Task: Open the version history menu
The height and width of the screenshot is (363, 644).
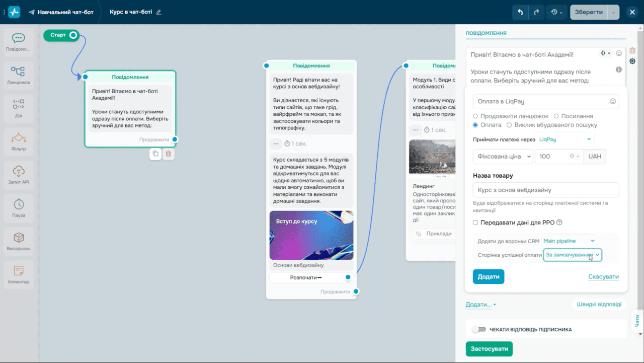Action: tap(556, 12)
